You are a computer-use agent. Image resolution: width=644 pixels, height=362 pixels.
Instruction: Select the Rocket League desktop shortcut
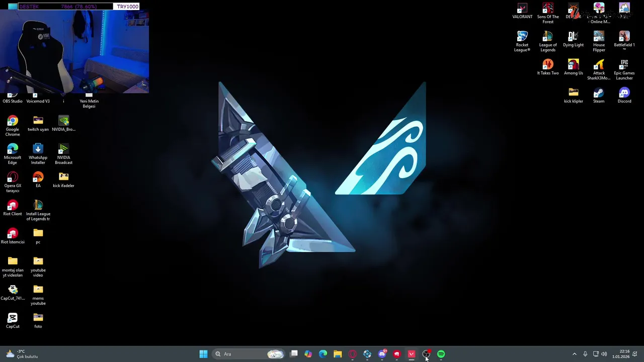pyautogui.click(x=522, y=42)
